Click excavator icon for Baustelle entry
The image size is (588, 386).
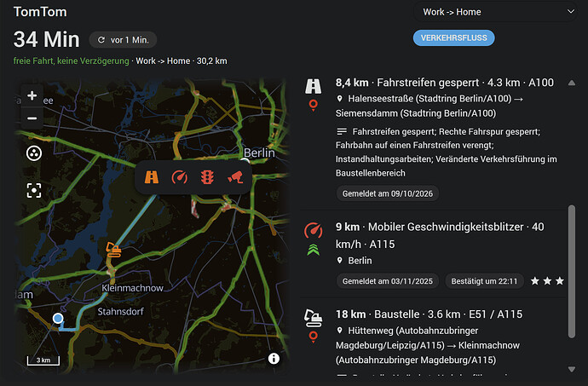(x=313, y=318)
